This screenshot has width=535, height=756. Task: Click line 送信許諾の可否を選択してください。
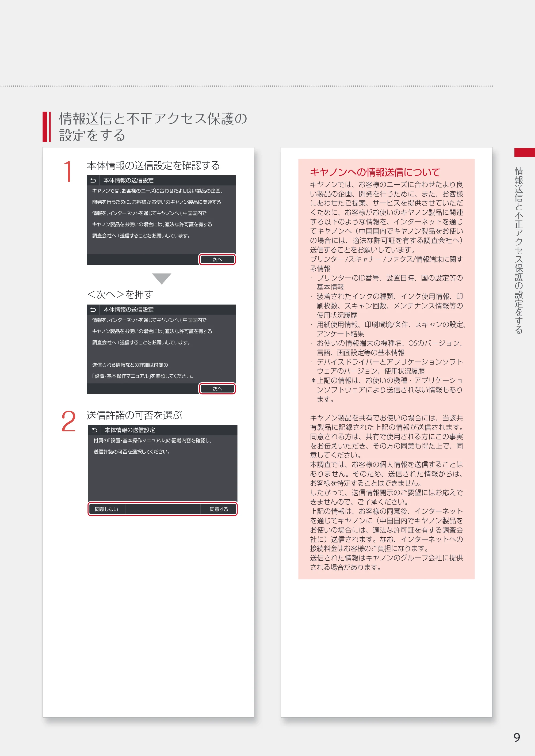[132, 452]
